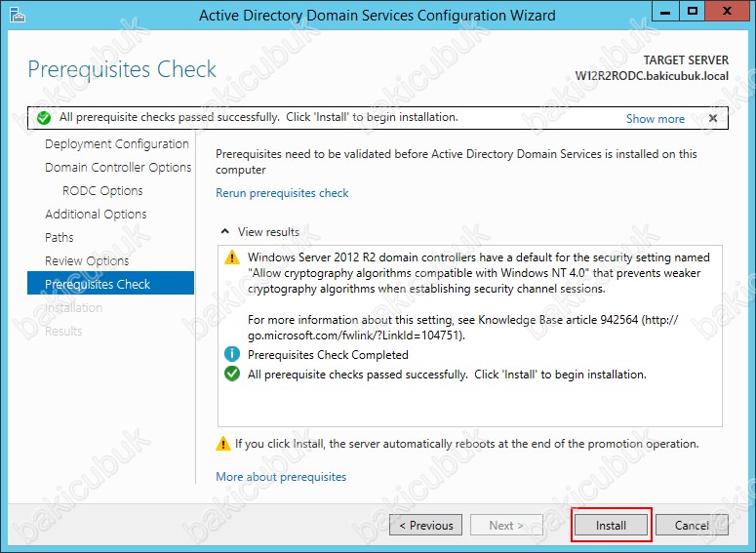This screenshot has height=553, width=756.
Task: Collapse the View results section
Action: click(x=224, y=231)
